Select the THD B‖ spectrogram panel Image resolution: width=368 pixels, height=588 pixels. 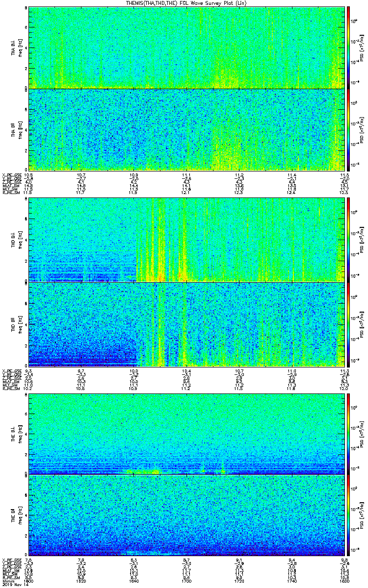pos(186,324)
